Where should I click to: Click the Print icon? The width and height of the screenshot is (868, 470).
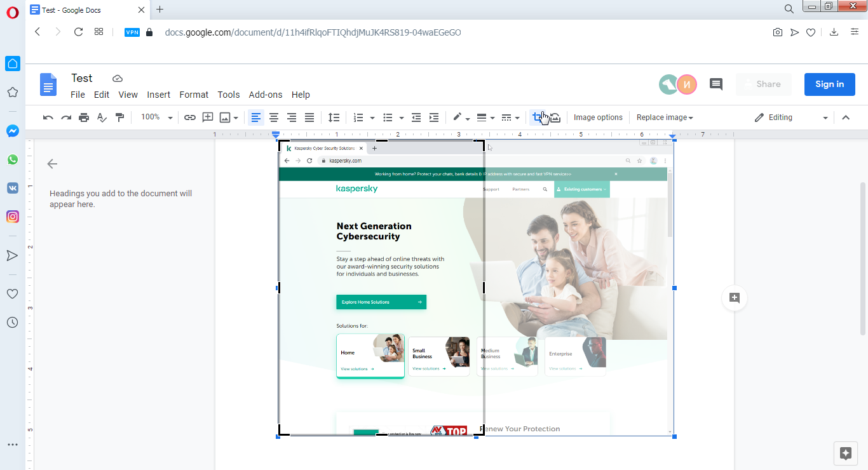click(x=84, y=117)
